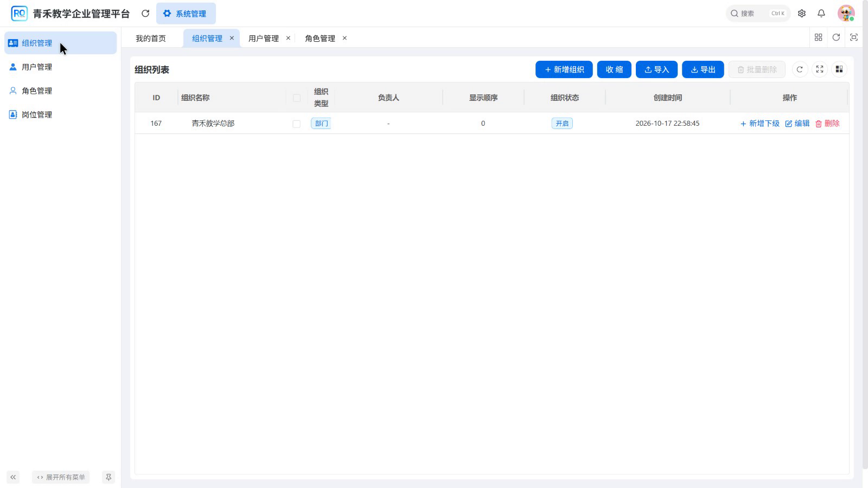
Task: Refresh current tab from tab bar
Action: 836,37
